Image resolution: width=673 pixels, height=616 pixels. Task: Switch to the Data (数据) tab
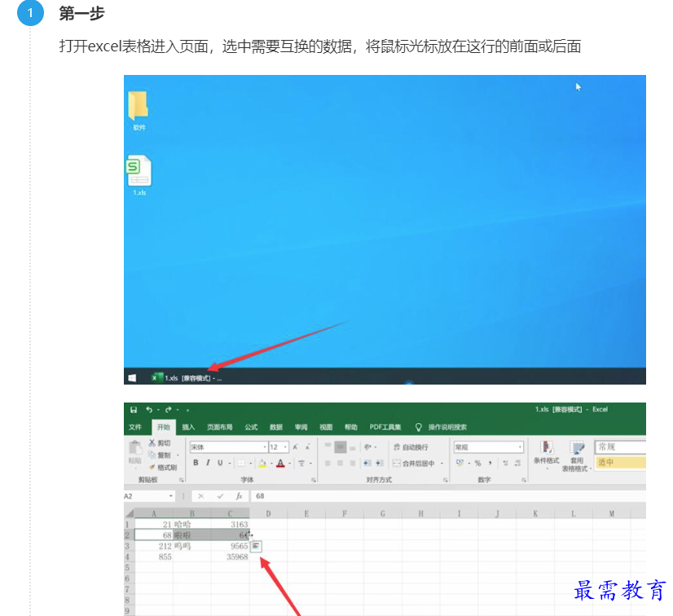276,427
